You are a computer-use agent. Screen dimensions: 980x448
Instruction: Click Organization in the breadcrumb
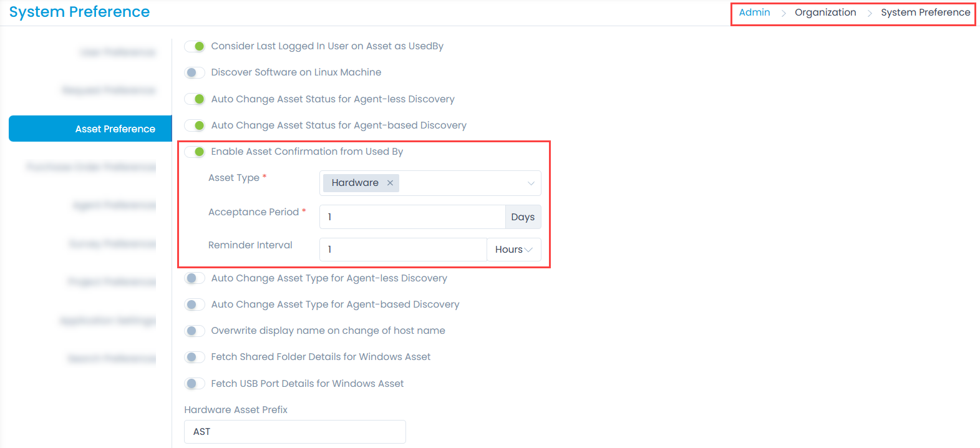pos(825,12)
